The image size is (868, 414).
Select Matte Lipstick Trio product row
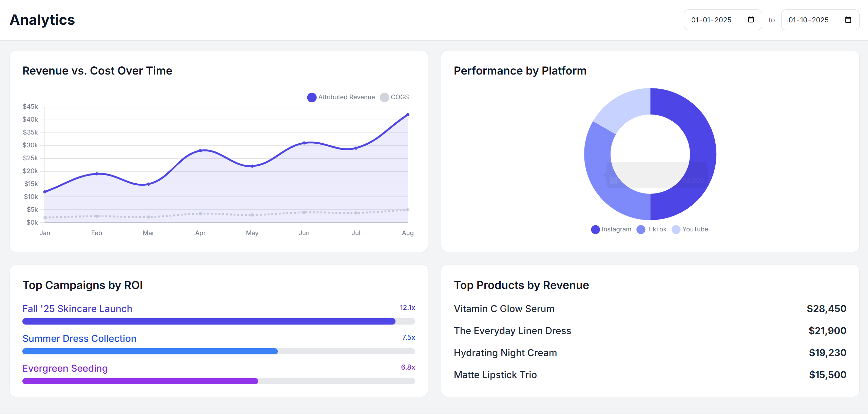[650, 375]
